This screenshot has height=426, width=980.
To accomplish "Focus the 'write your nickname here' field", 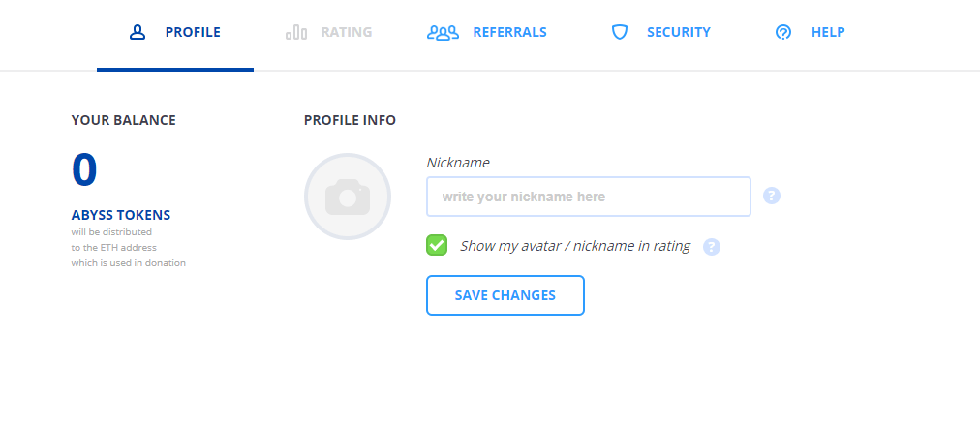I will 588,197.
